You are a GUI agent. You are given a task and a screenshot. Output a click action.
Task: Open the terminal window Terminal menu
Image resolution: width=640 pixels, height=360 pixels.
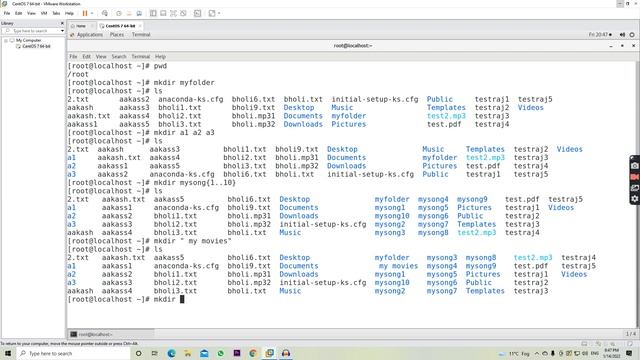(140, 57)
